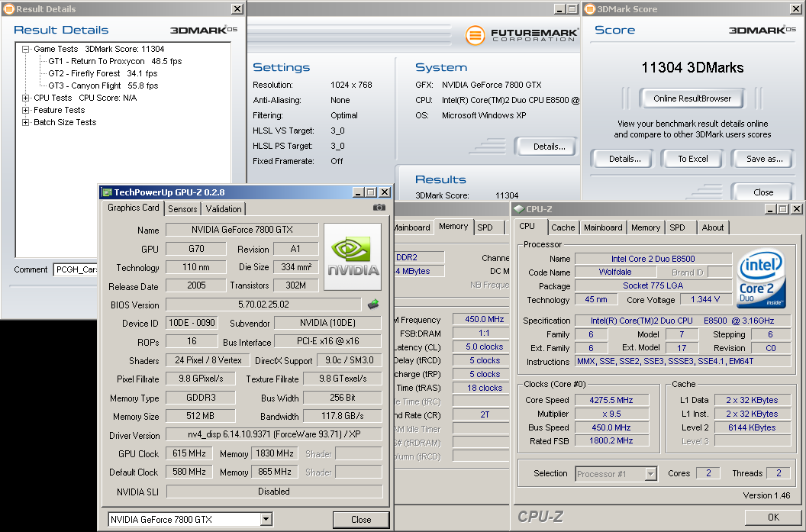This screenshot has width=806, height=532.
Task: Click the NVIDIA logo in GPU-Z
Action: tap(353, 256)
